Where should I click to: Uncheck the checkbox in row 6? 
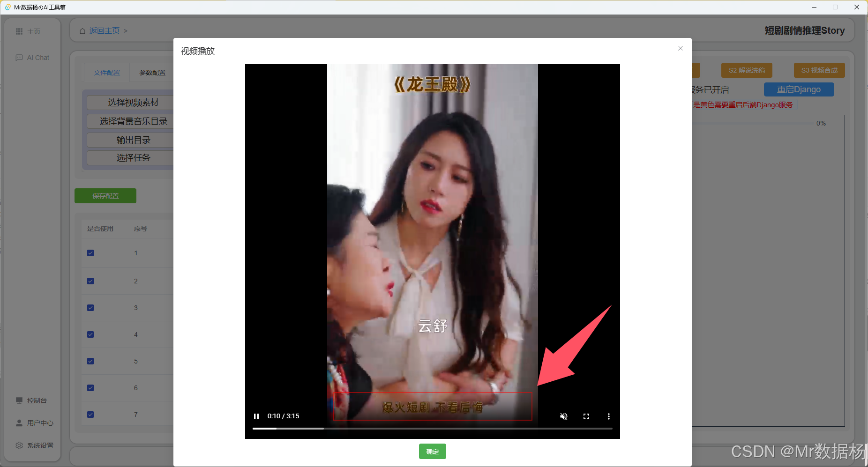click(90, 388)
